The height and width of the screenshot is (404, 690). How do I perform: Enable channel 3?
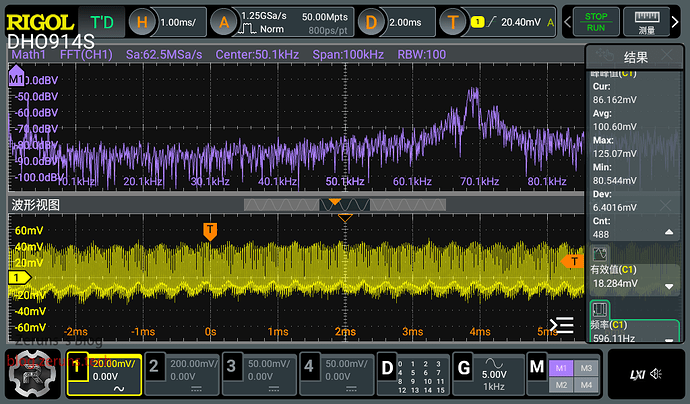coord(259,376)
